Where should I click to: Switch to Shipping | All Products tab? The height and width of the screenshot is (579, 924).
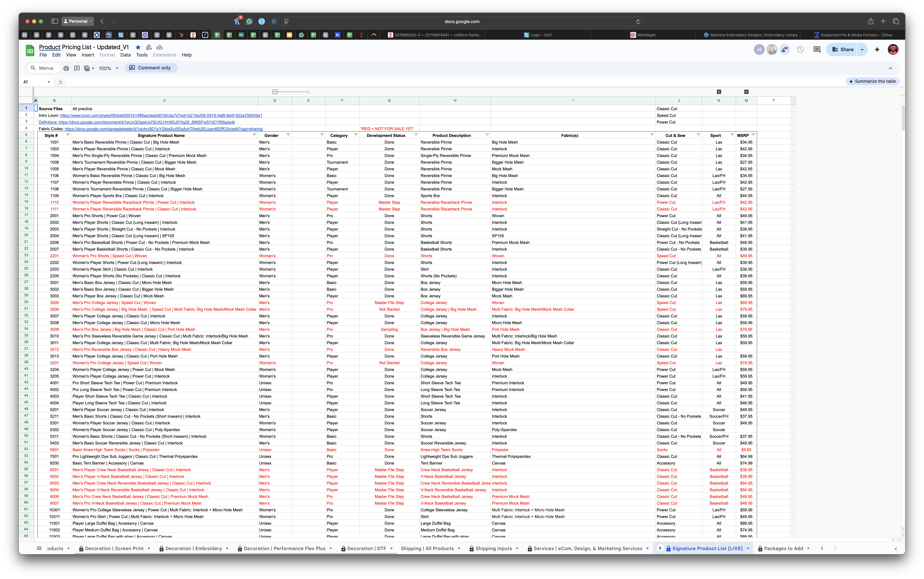click(x=427, y=548)
